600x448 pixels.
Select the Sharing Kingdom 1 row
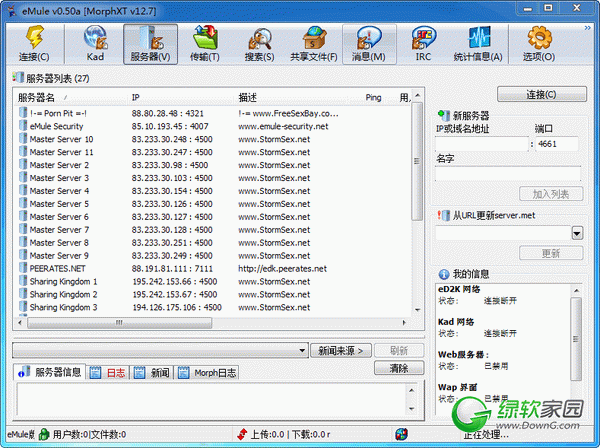[x=212, y=281]
